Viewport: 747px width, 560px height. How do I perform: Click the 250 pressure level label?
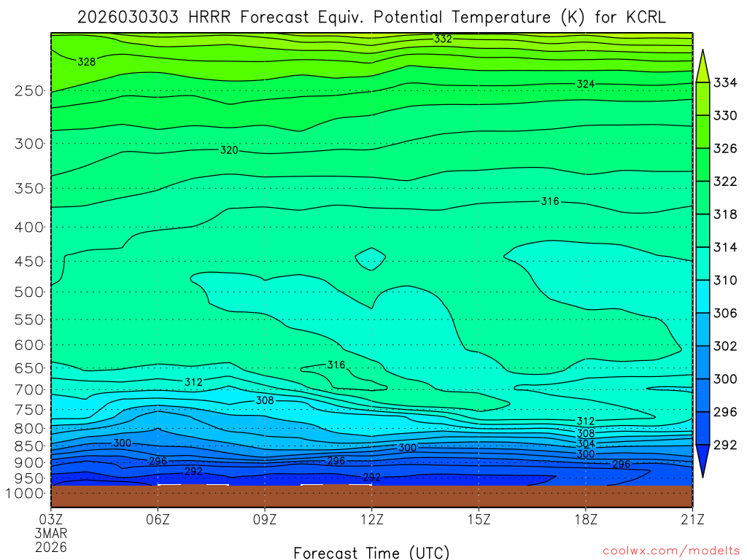tap(28, 91)
